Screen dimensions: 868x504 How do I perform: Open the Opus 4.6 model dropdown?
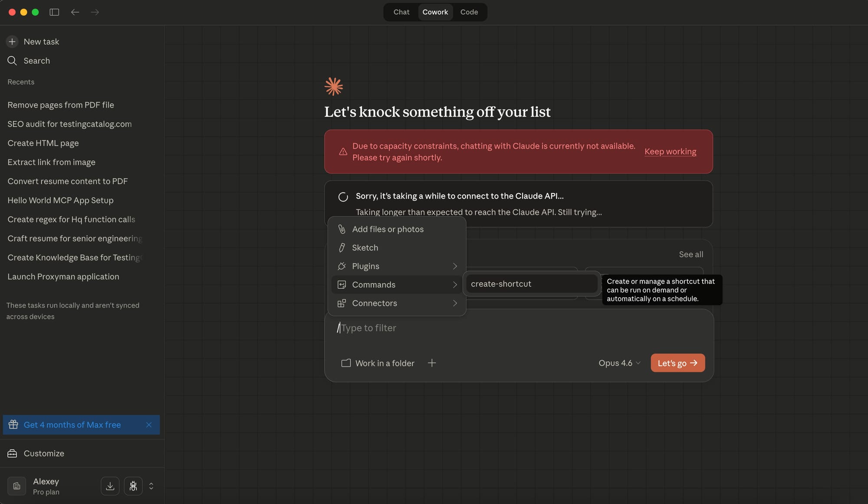[x=619, y=363]
